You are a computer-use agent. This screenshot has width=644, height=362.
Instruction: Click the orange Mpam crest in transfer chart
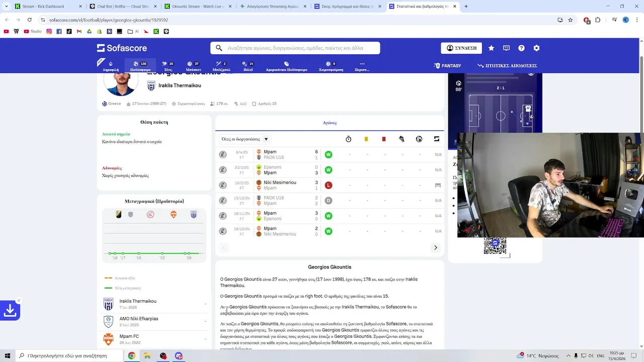pos(174,215)
